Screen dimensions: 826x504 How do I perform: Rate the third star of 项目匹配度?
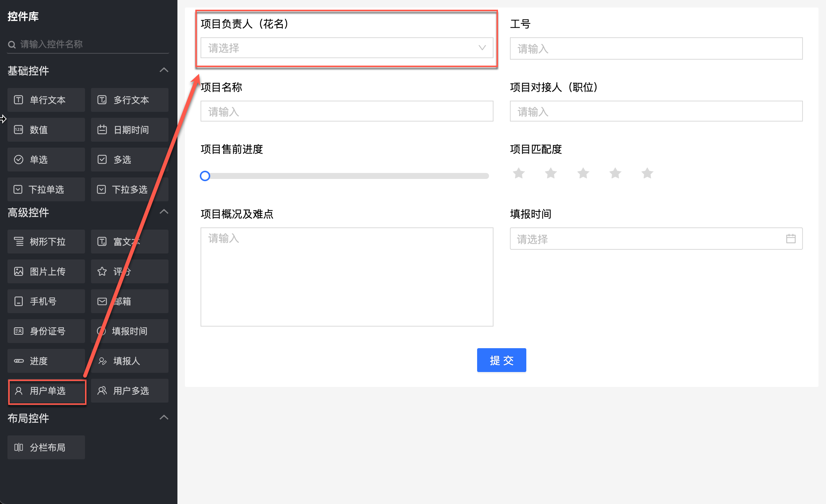pos(583,173)
